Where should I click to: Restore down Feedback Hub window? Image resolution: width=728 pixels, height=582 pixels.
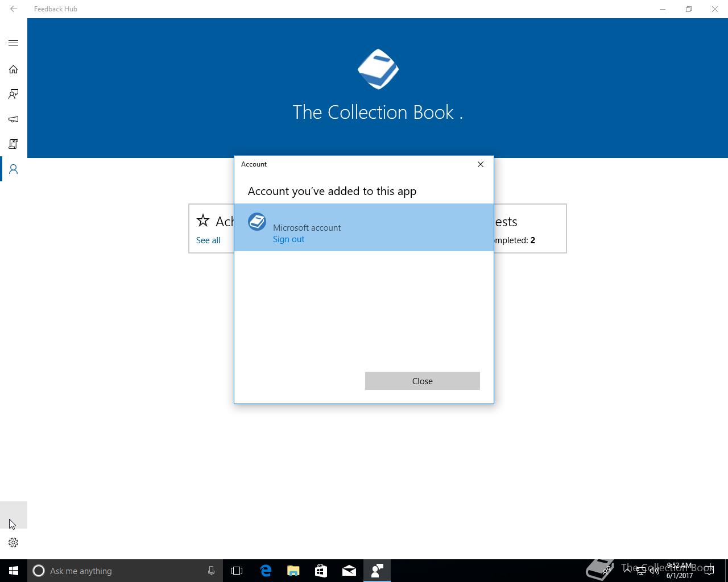pyautogui.click(x=689, y=9)
